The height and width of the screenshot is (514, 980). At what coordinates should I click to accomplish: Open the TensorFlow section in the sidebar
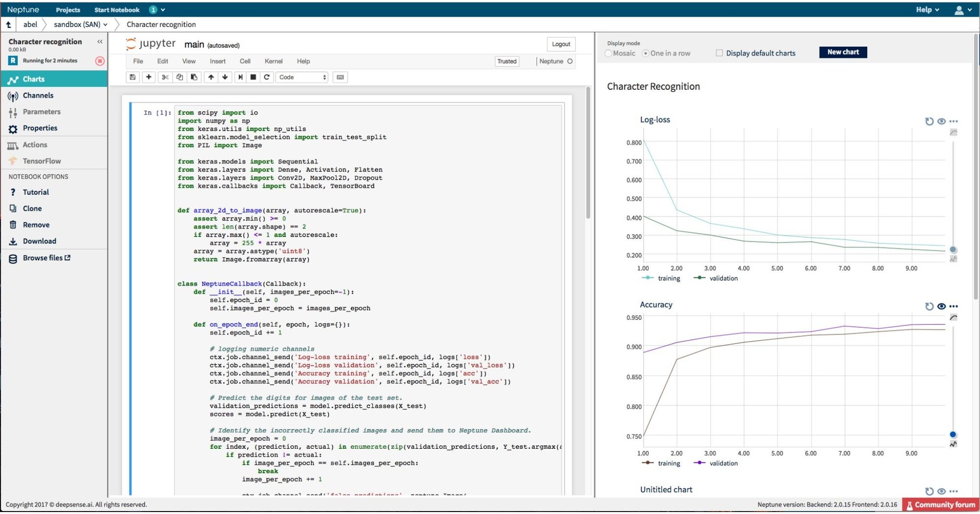click(x=42, y=161)
